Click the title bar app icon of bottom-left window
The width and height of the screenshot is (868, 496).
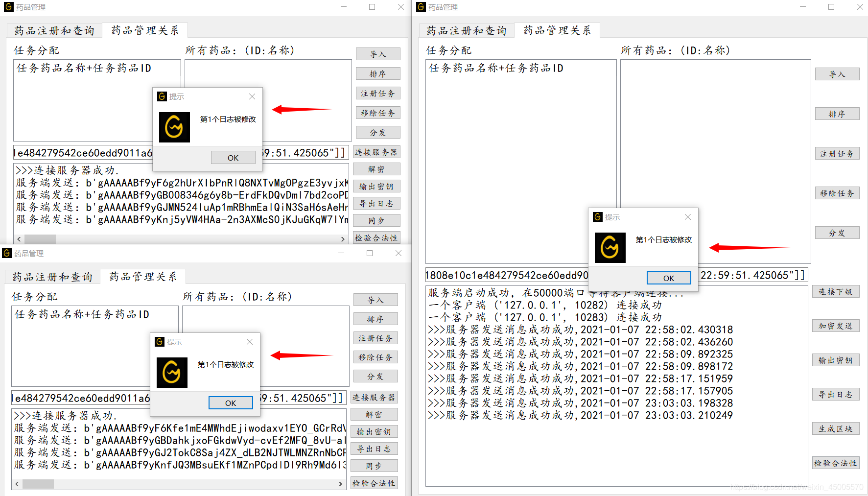[x=7, y=253]
